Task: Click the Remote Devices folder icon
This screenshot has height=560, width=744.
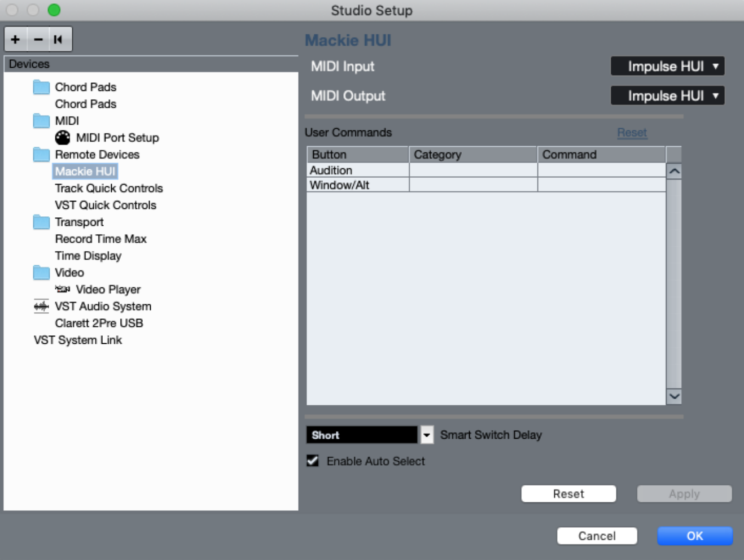Action: (41, 155)
